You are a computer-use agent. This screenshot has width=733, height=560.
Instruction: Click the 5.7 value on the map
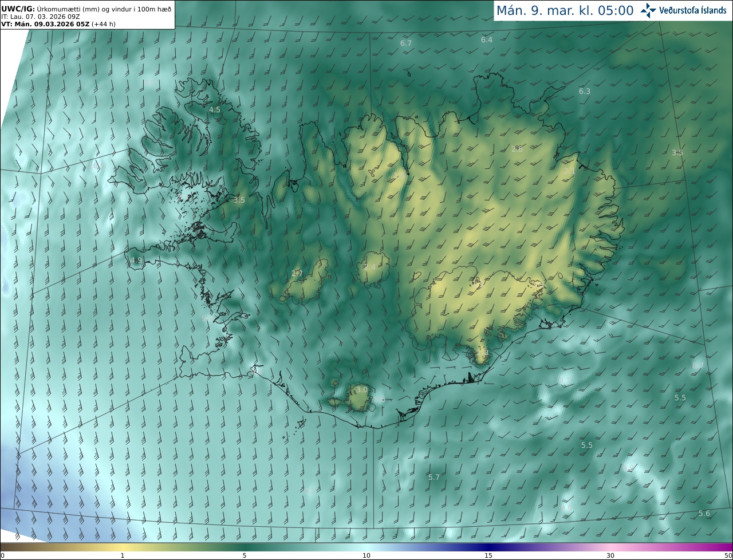click(x=434, y=477)
